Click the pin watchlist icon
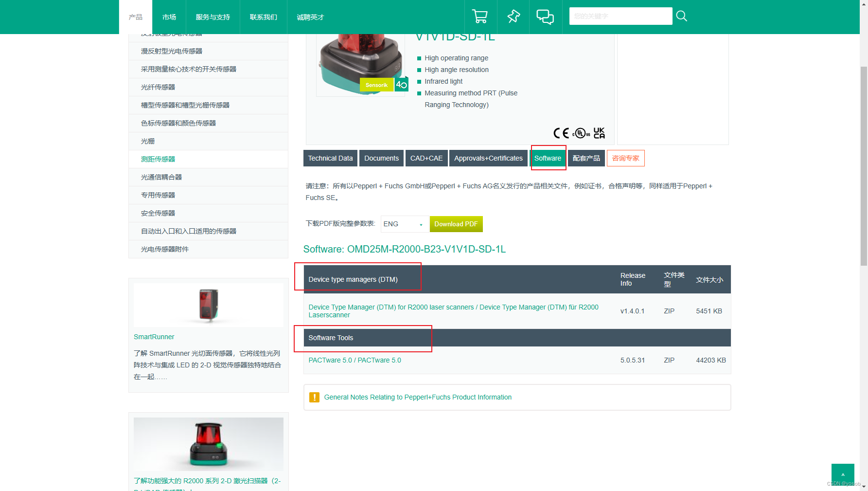Image resolution: width=868 pixels, height=491 pixels. (x=514, y=17)
